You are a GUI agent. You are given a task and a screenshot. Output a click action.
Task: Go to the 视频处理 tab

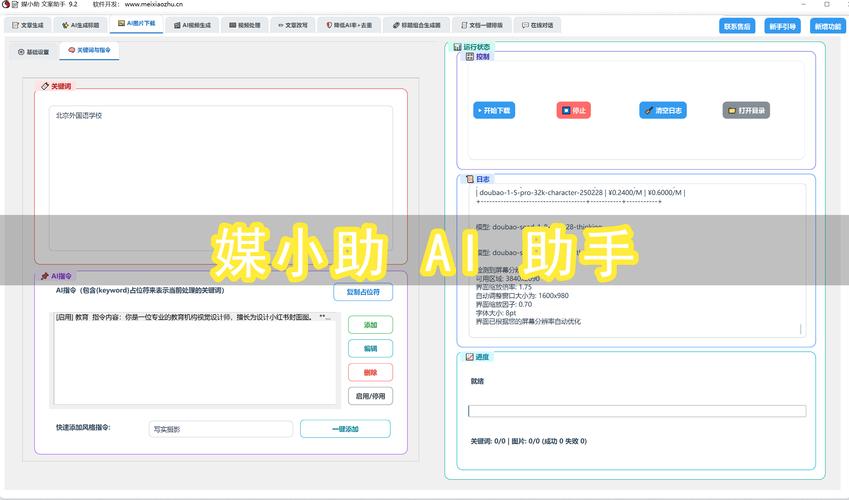click(244, 25)
